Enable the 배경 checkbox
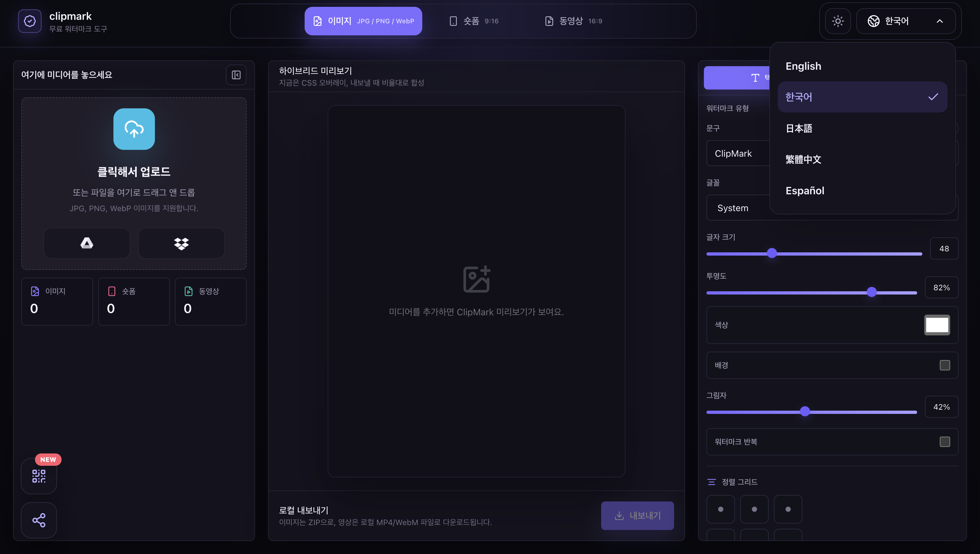 [945, 365]
